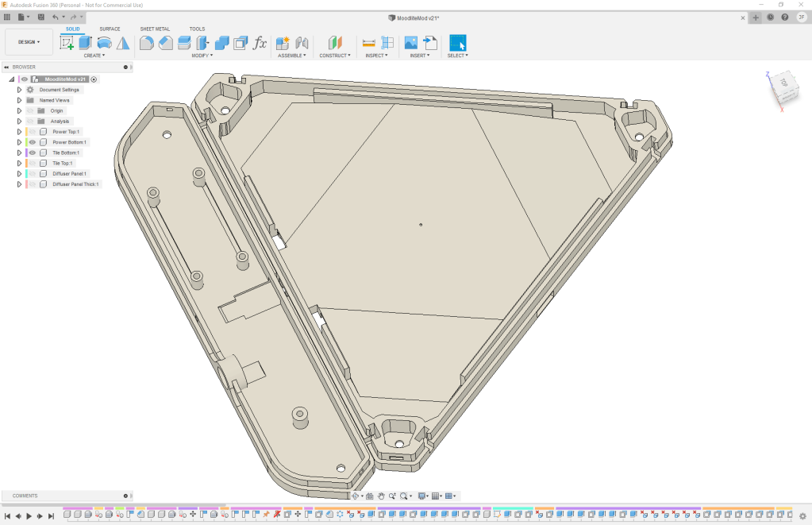The height and width of the screenshot is (525, 812).
Task: Open the MODIFY dropdown menu
Action: point(202,56)
